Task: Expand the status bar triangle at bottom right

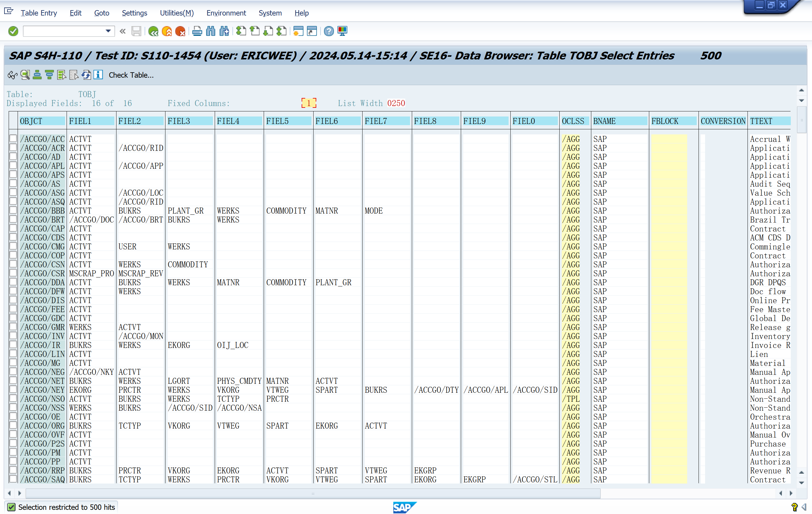Action: click(804, 507)
